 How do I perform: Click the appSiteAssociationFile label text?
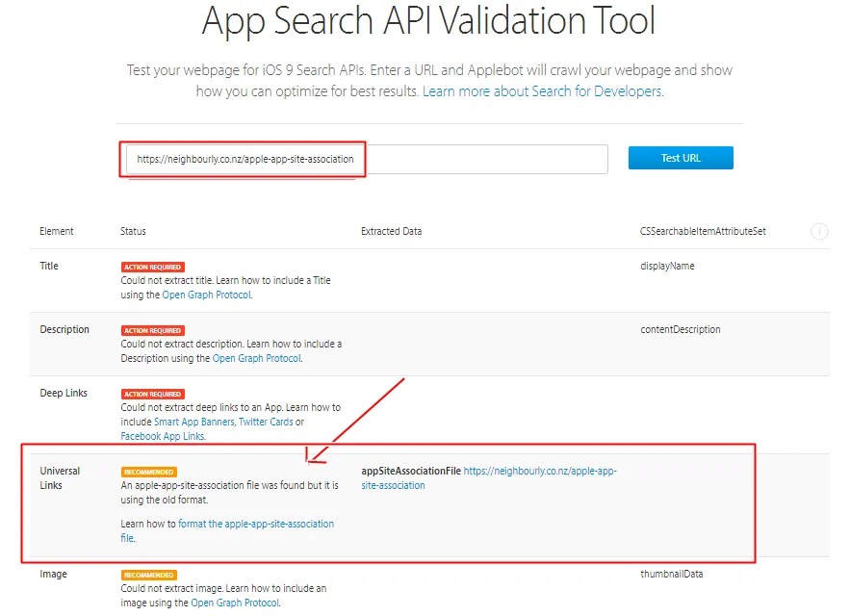[411, 471]
